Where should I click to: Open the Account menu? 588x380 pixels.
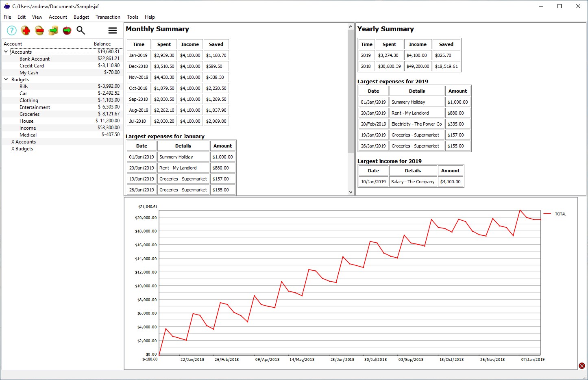point(58,17)
